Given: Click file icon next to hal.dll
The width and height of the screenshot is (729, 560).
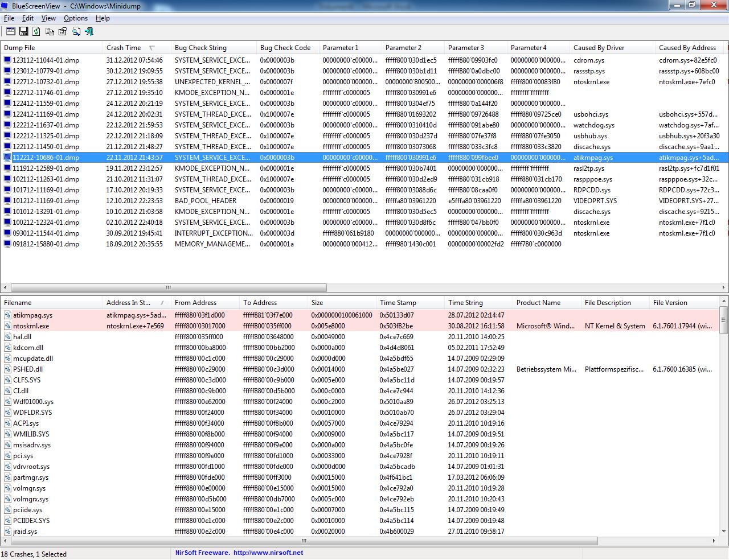Looking at the screenshot, I should point(7,337).
